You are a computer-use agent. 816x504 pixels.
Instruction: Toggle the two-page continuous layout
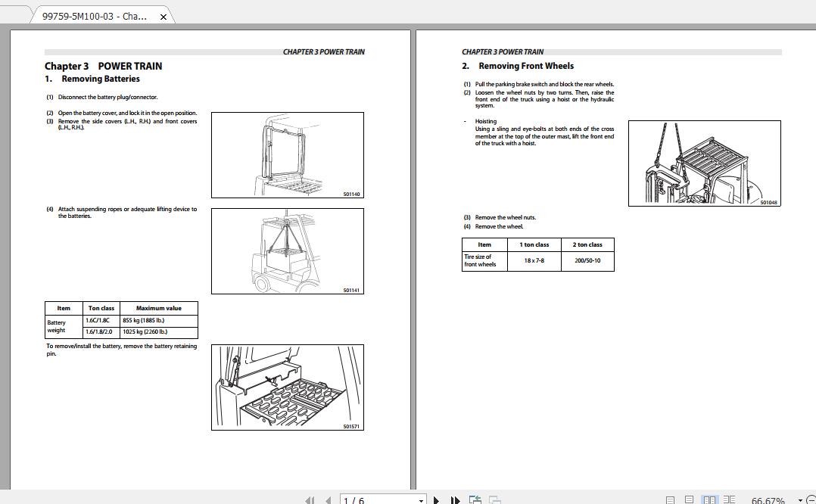pyautogui.click(x=730, y=499)
